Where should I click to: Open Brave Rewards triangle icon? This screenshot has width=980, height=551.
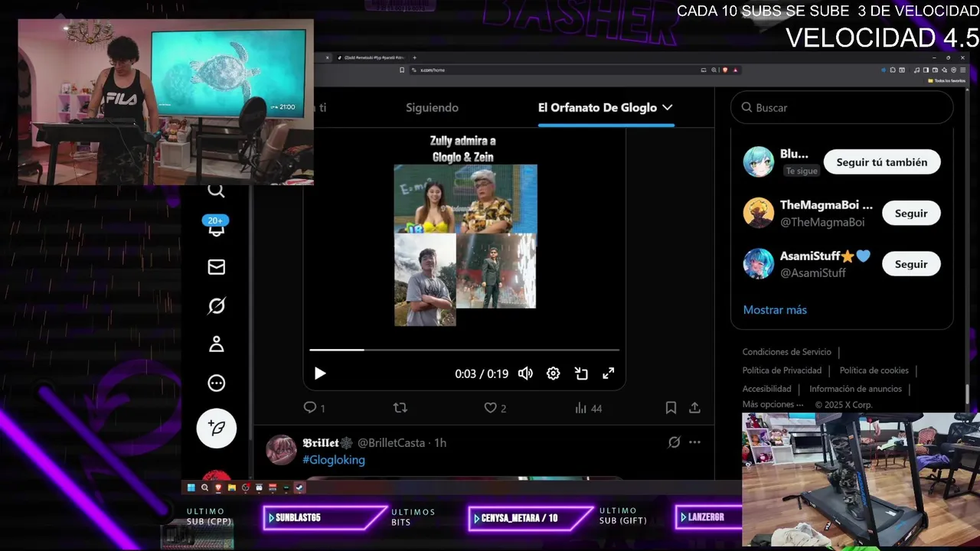point(736,70)
